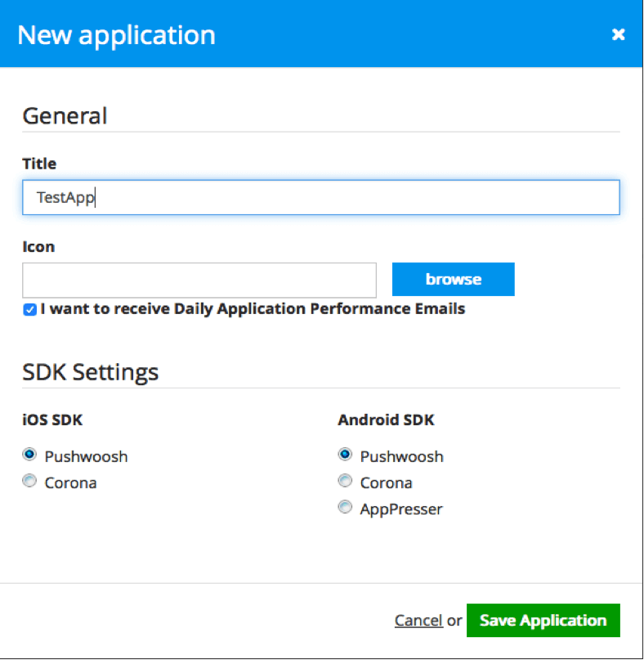The width and height of the screenshot is (644, 660).
Task: Click the 'Icon' field label
Action: click(38, 246)
